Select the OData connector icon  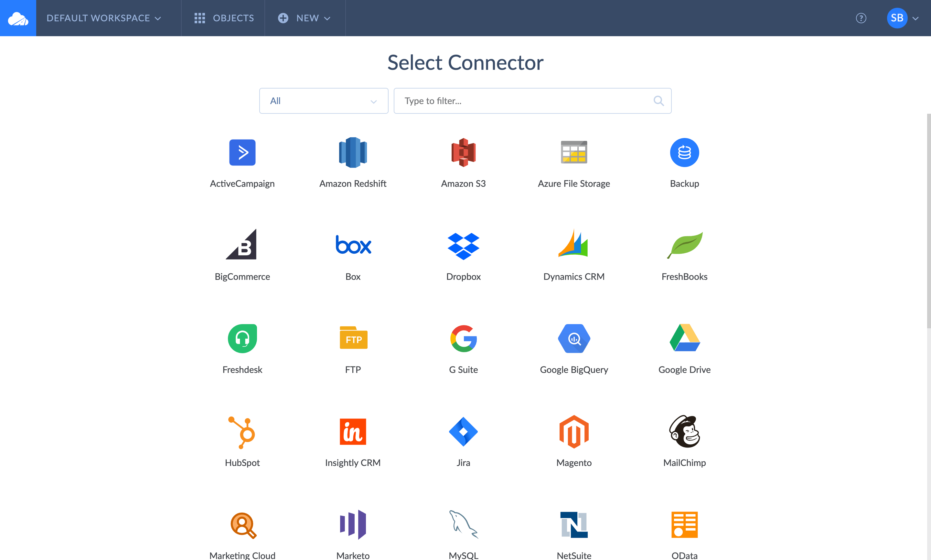click(x=685, y=524)
